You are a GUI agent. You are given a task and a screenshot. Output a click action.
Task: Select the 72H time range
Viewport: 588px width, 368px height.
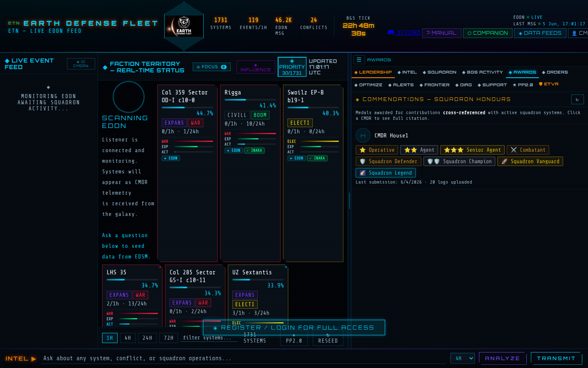[x=169, y=338]
